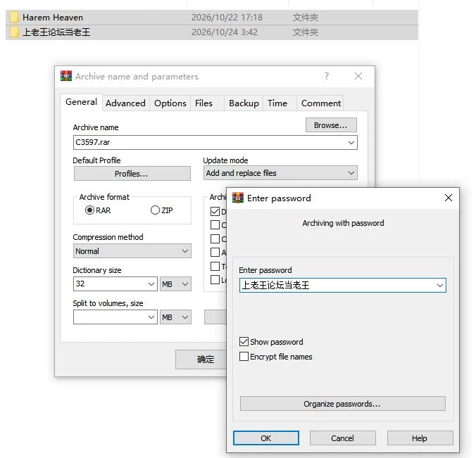Open the Options tab
Viewport: 476px width, 458px height.
[170, 103]
